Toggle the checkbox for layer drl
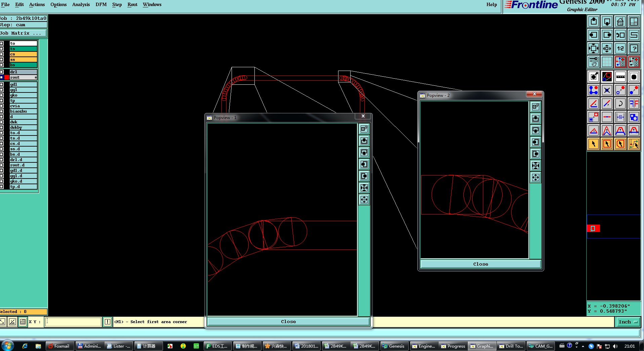 click(x=2, y=72)
